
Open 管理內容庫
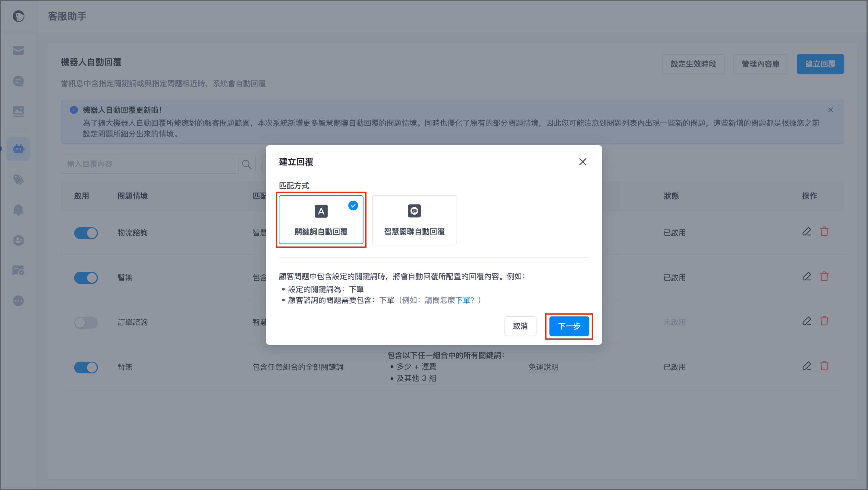point(760,64)
